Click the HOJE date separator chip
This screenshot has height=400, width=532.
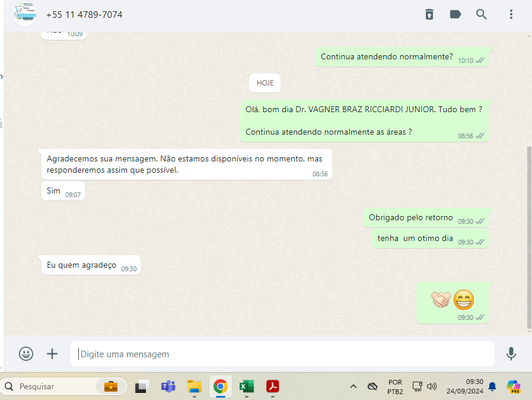pos(265,83)
